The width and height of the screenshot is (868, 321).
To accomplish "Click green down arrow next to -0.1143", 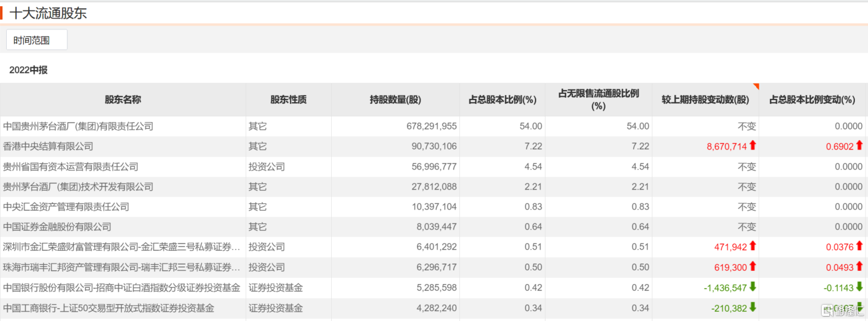I will point(859,287).
